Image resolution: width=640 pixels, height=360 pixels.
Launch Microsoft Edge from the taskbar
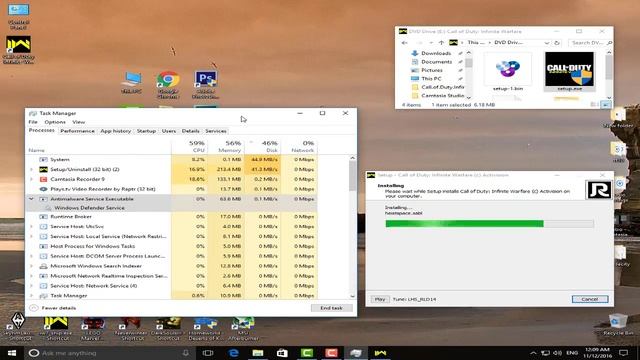point(233,353)
